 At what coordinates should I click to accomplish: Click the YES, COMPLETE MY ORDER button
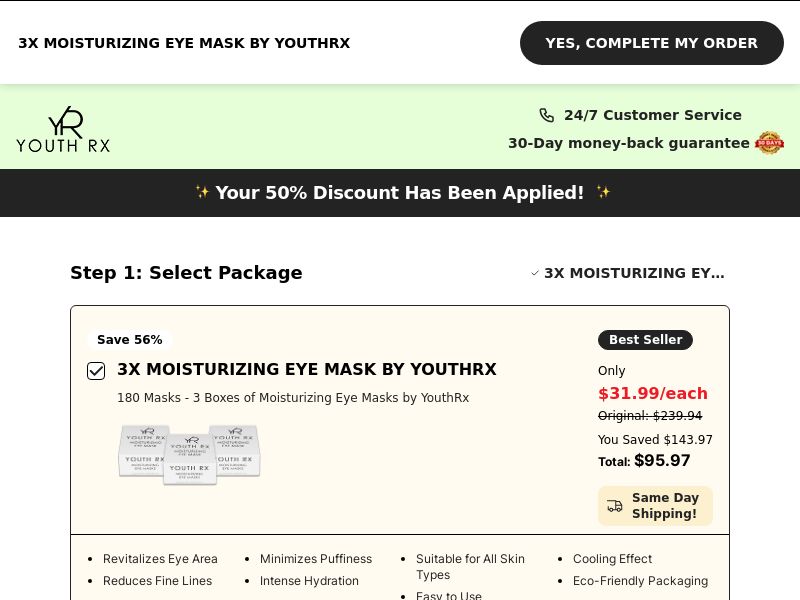(651, 43)
